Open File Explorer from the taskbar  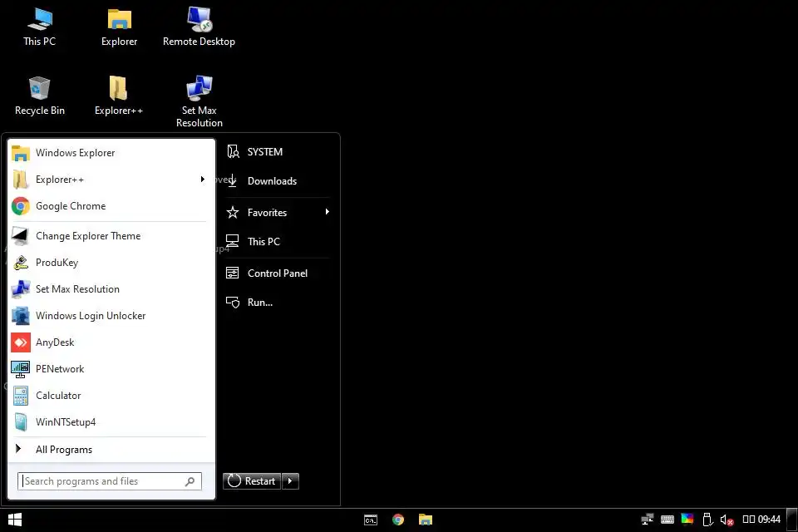pyautogui.click(x=426, y=520)
